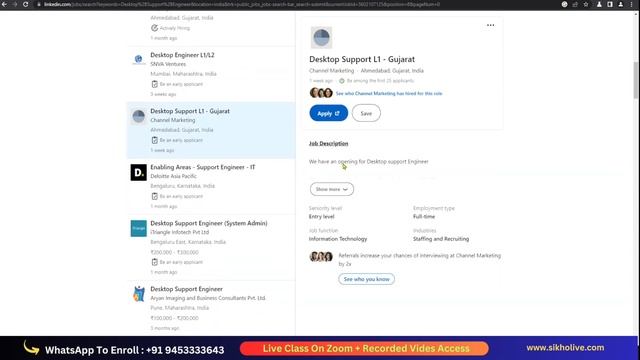Screen dimensions: 640x360
Task: Click the Desktop Support L1 - Gujarat heading
Action: [x=362, y=59]
